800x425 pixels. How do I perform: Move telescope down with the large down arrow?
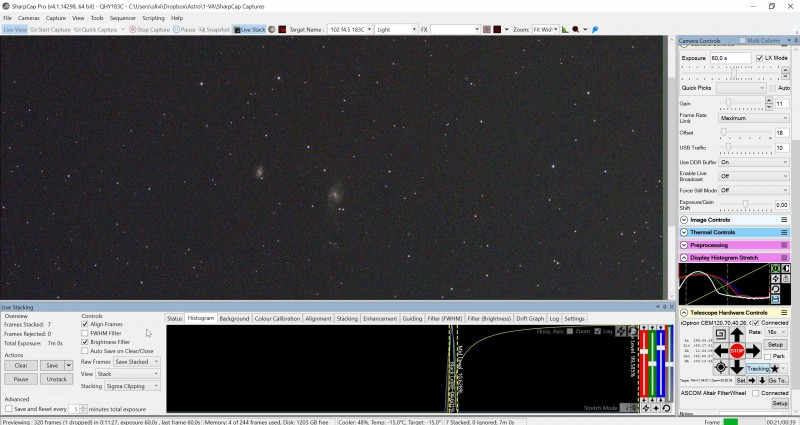click(737, 367)
